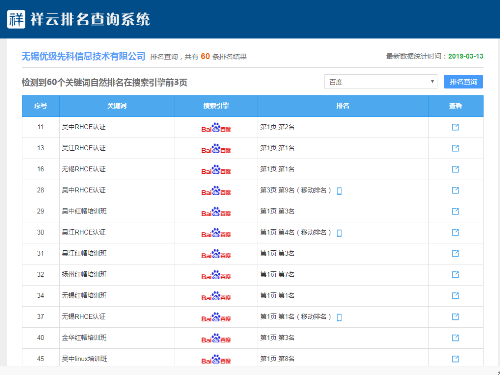Viewport: 500px width, 375px height.
Task: Click the Baidu logo in row 16
Action: coord(216,170)
